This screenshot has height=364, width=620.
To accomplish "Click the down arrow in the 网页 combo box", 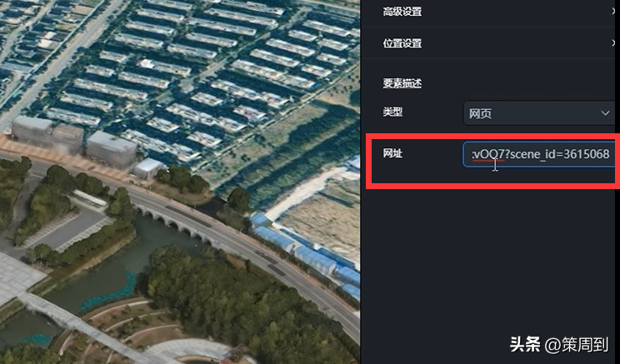I will coord(605,113).
